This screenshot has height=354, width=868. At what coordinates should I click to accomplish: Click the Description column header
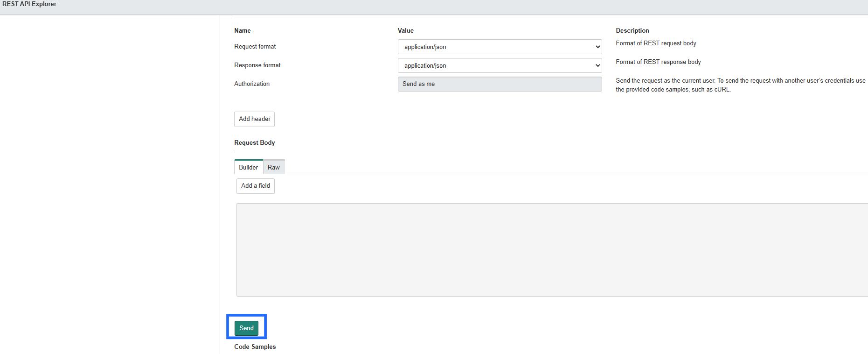pyautogui.click(x=632, y=30)
